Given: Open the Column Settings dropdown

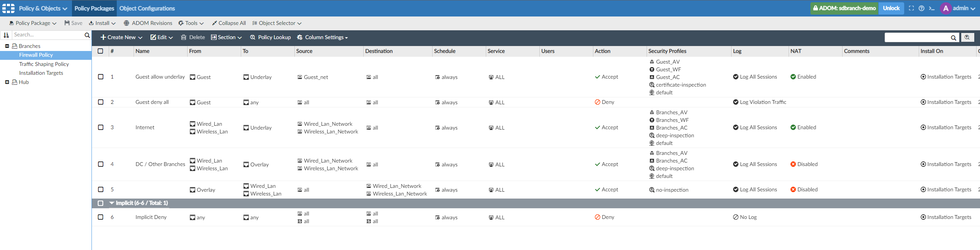Looking at the screenshot, I should tap(322, 37).
